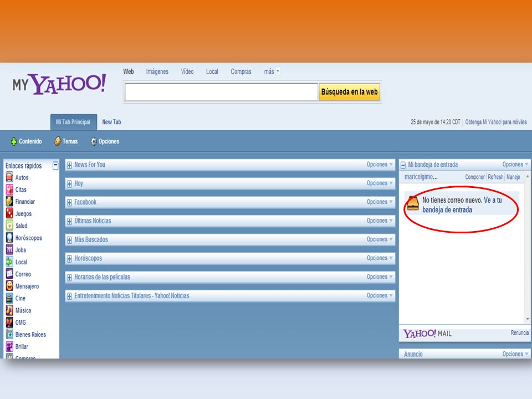Expand the Horóscopos module
The image size is (532, 399).
coord(69,259)
